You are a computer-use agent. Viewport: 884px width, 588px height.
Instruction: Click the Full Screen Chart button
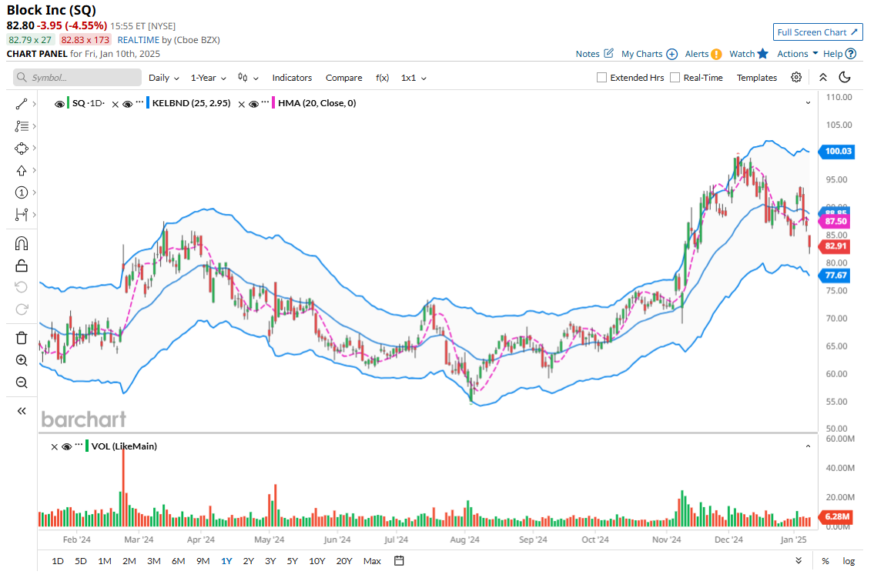coord(818,32)
